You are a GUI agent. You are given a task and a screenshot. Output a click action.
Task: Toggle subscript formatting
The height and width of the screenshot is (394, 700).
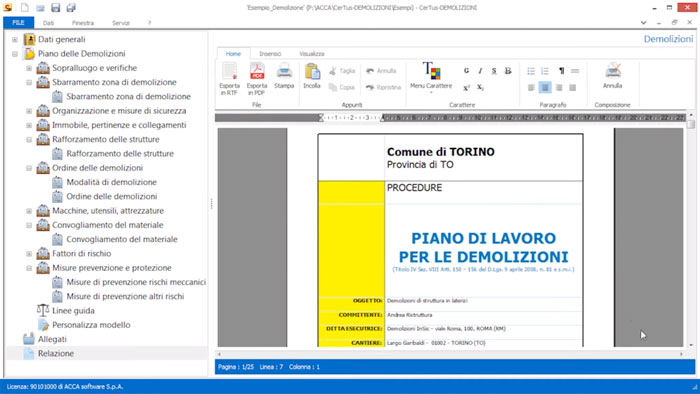[480, 87]
